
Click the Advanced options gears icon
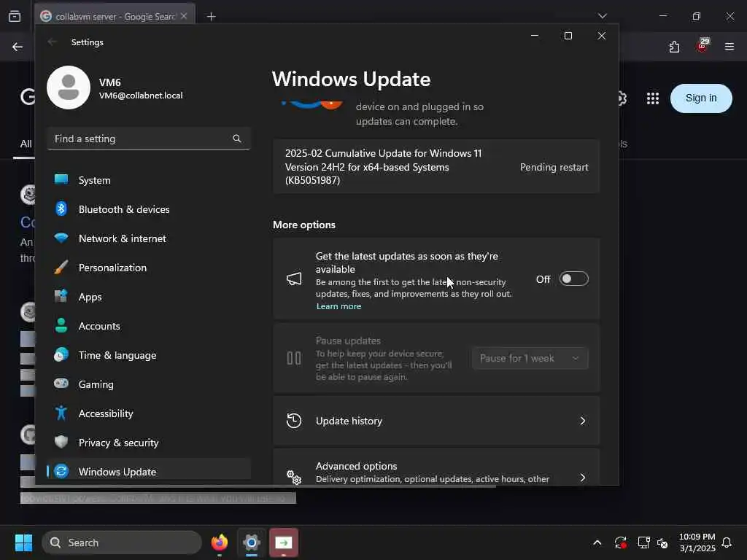pos(294,477)
